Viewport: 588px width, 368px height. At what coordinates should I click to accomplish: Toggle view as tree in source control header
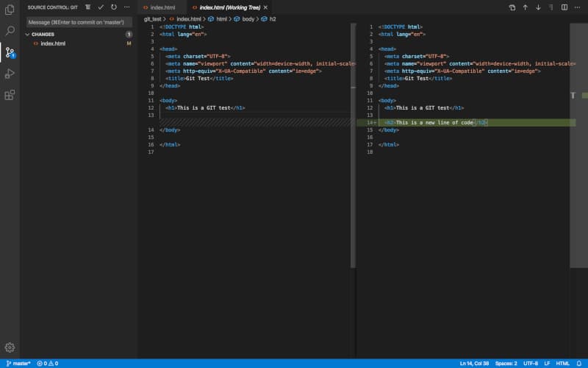tap(87, 7)
